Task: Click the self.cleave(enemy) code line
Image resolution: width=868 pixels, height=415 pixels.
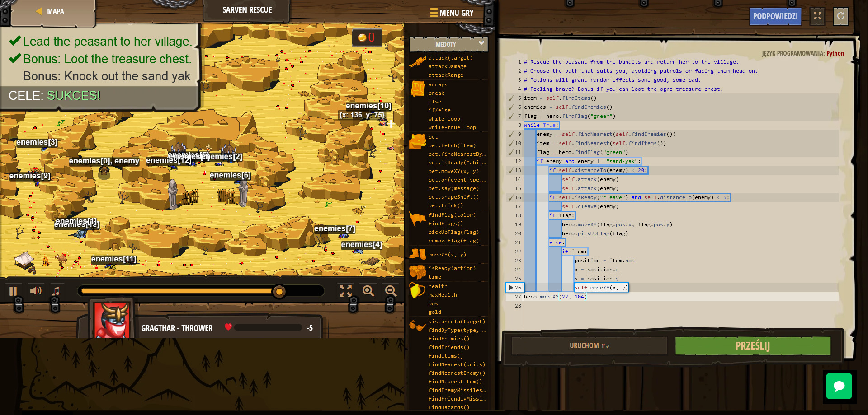Action: click(x=590, y=206)
